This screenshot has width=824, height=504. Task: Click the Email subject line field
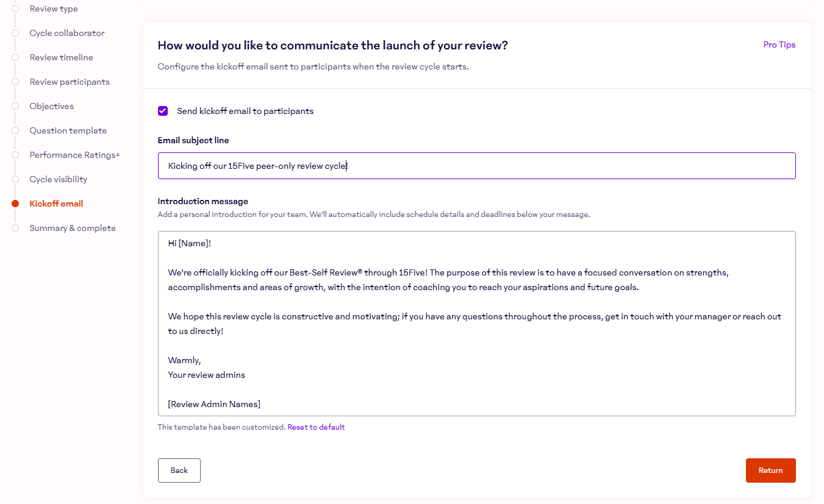tap(476, 166)
